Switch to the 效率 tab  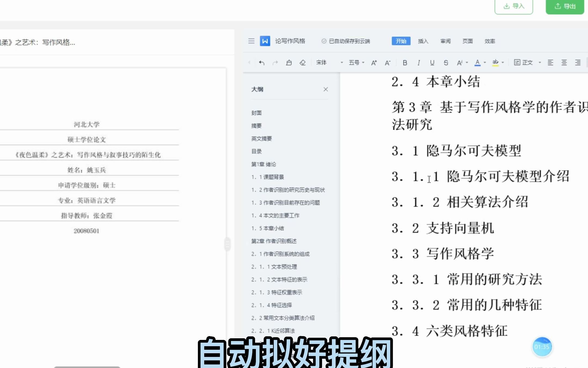(x=489, y=41)
